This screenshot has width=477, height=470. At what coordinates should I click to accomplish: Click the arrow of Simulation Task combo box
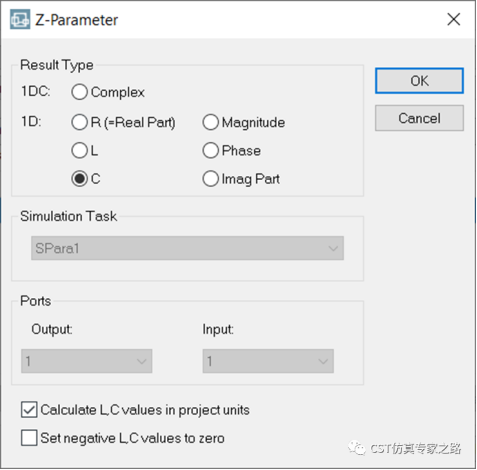[333, 249]
